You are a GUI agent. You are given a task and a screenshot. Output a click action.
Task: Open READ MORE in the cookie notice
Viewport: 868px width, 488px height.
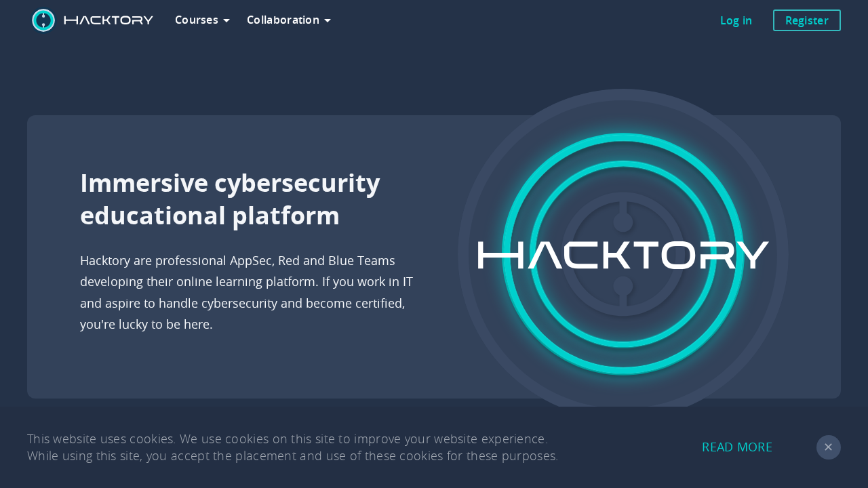(x=737, y=447)
